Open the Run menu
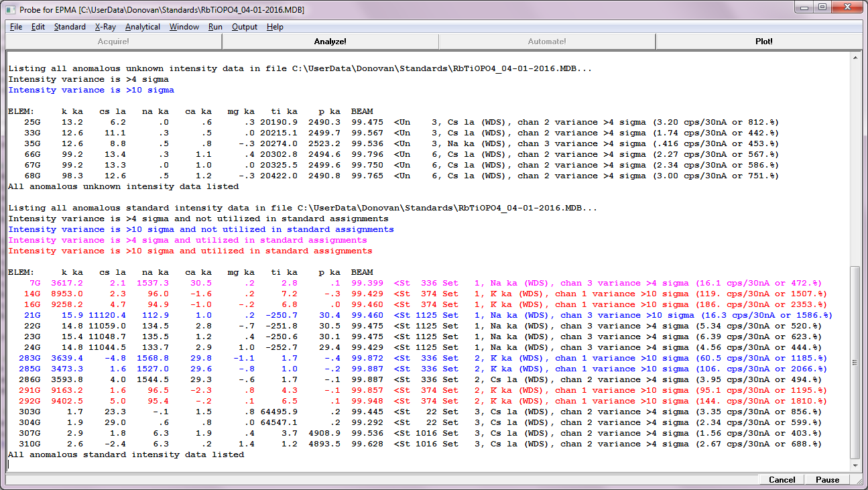Image resolution: width=868 pixels, height=490 pixels. pyautogui.click(x=215, y=27)
